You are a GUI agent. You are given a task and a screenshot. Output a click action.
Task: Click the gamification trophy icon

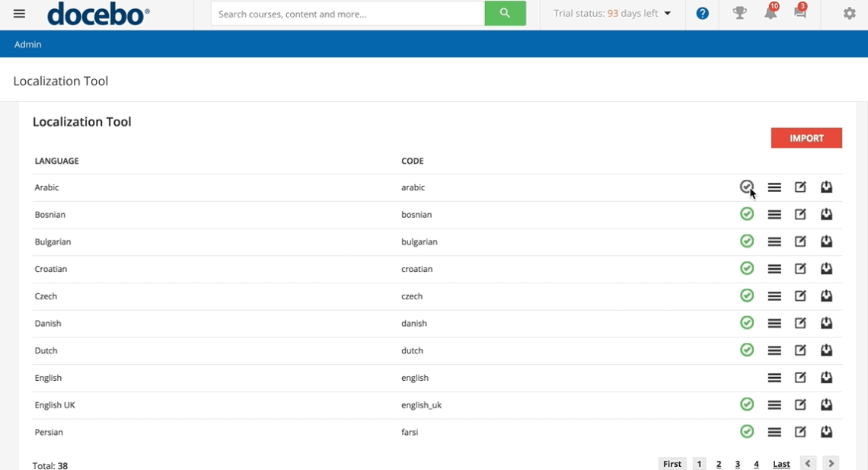[x=739, y=13]
